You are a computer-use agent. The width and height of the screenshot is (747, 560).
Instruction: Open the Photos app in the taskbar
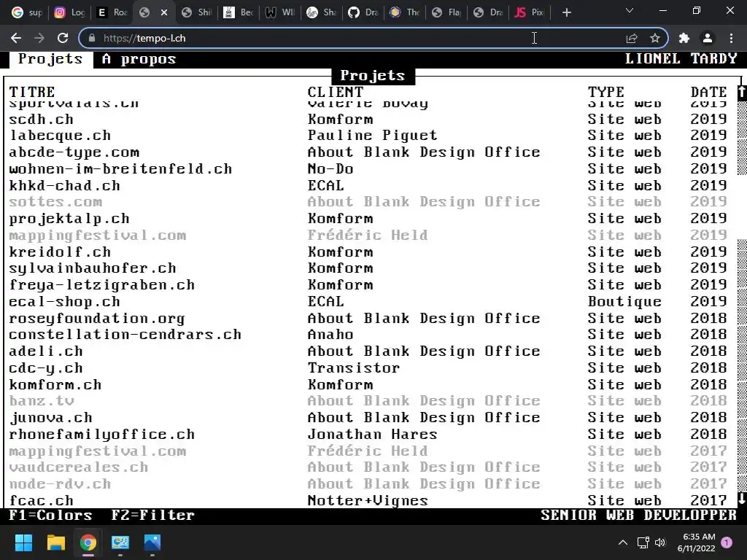point(152,542)
